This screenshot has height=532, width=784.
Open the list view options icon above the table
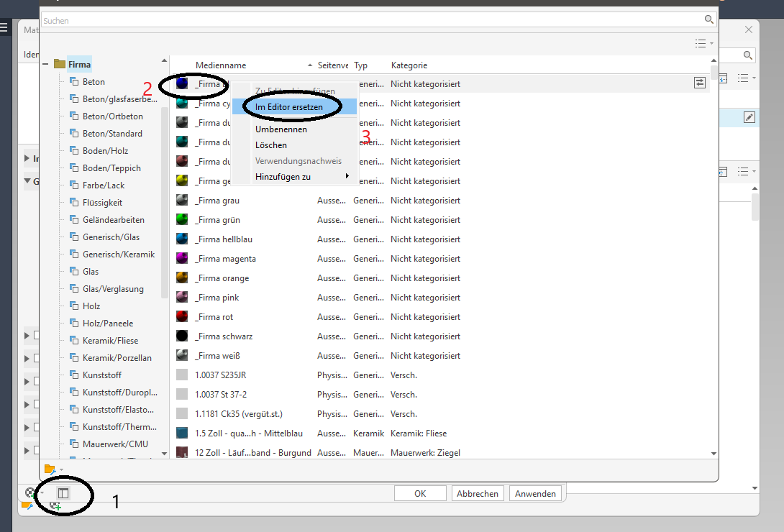click(x=701, y=43)
